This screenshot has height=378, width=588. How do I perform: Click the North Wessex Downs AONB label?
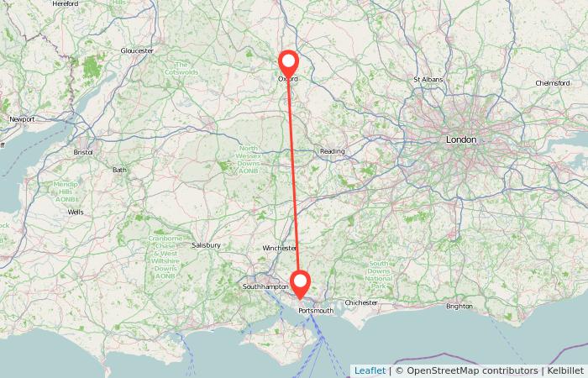(x=249, y=160)
